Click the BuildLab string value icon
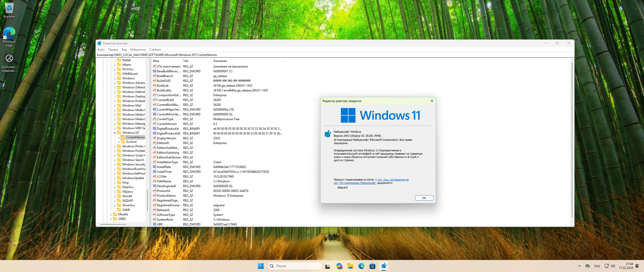Screen dimensions: 644x272 click(154, 86)
